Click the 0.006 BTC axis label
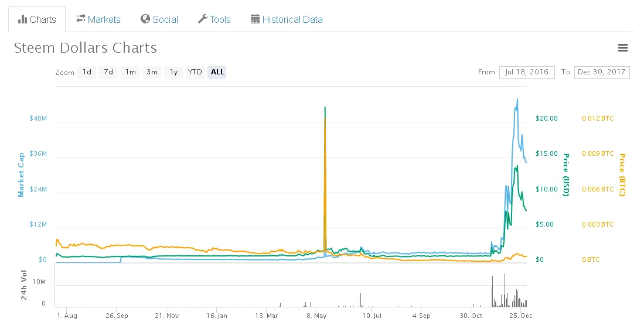This screenshot has width=644, height=332. point(598,189)
